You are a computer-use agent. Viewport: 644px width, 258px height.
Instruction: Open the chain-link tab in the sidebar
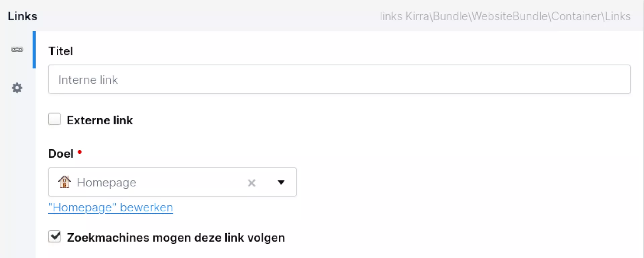(17, 50)
